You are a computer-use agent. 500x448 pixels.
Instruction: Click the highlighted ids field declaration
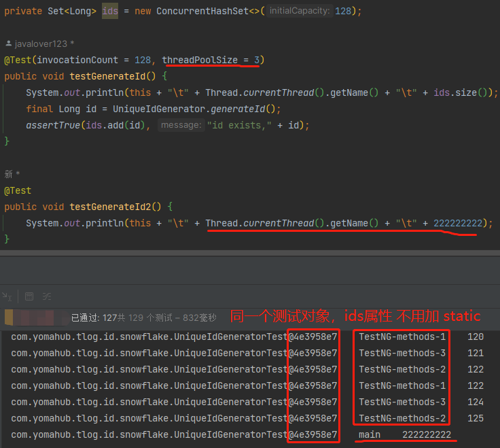pyautogui.click(x=109, y=11)
